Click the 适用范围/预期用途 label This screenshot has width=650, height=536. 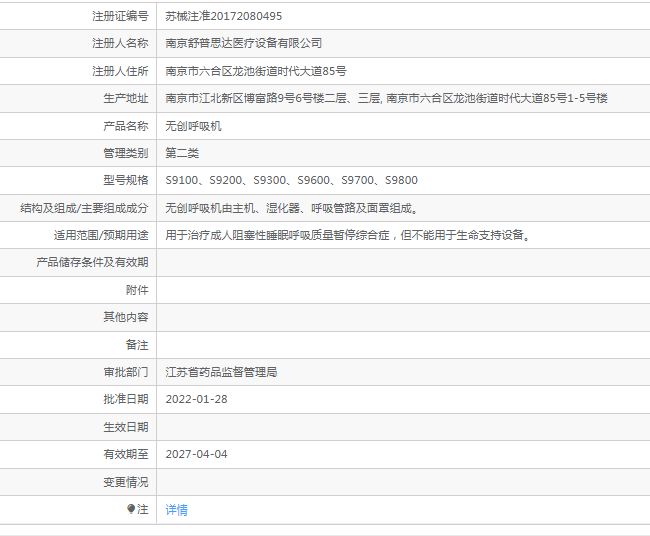[101, 235]
